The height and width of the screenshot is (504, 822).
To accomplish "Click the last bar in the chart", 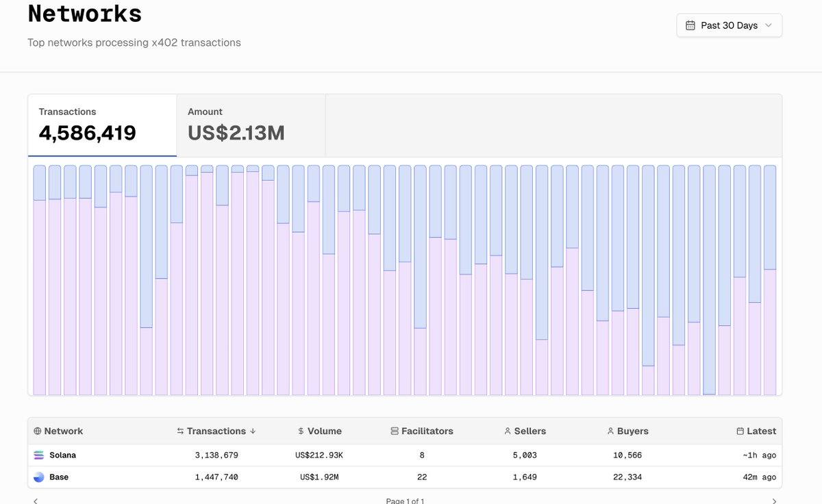I will [770, 280].
